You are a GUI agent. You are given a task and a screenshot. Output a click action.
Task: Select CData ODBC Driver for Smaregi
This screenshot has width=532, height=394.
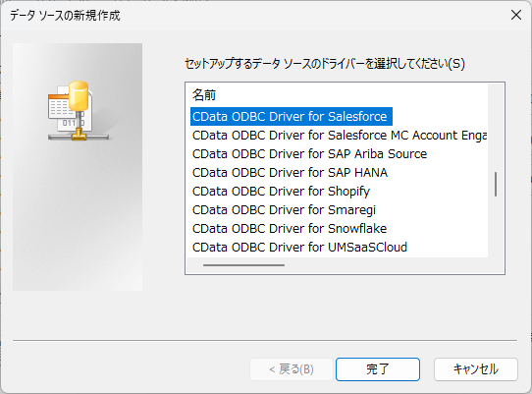[x=284, y=210]
